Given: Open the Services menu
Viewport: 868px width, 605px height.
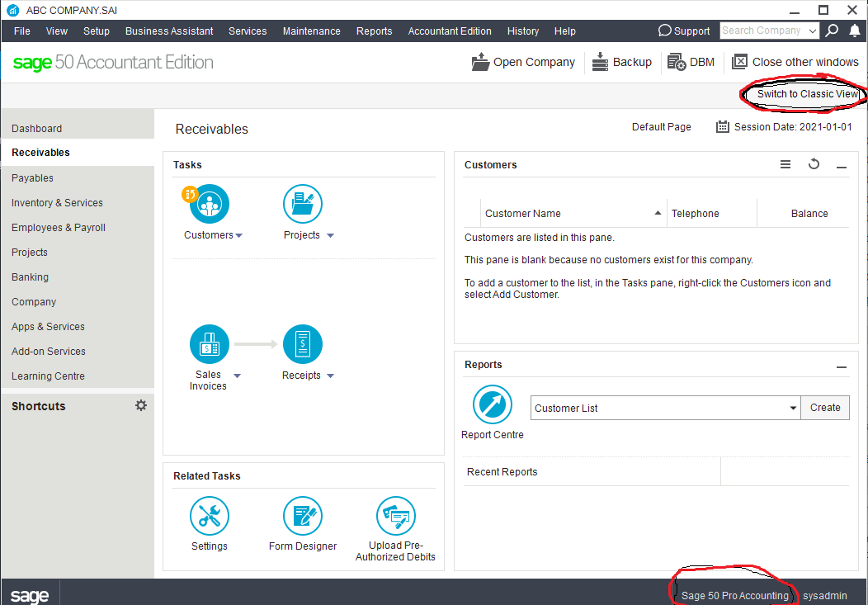Looking at the screenshot, I should (248, 31).
